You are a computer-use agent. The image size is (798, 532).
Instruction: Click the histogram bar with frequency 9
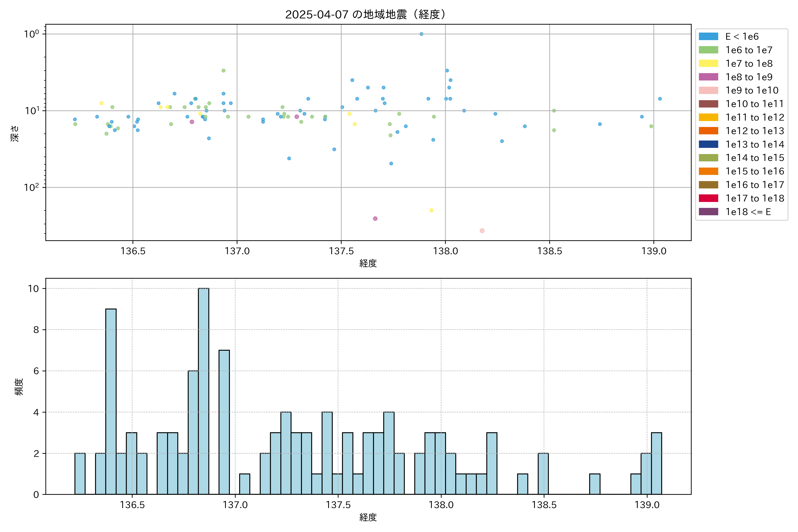click(x=111, y=401)
